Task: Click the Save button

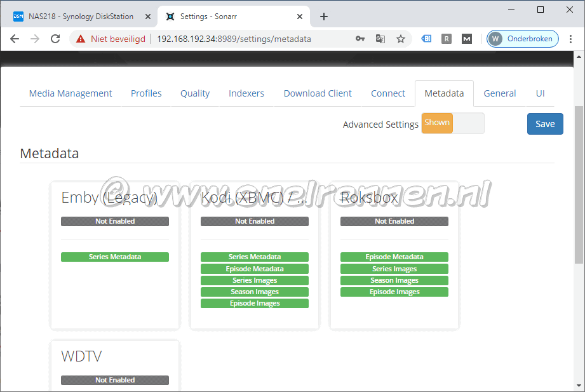Action: point(545,124)
